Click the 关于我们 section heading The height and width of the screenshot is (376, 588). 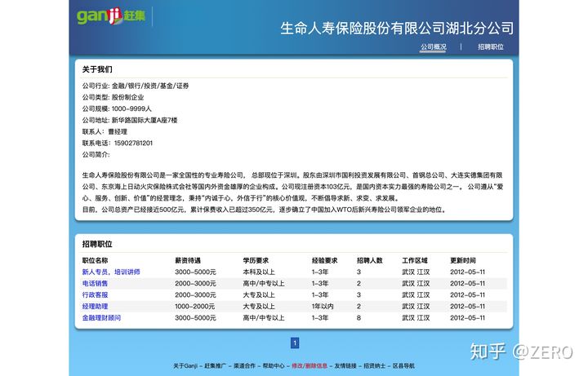tap(97, 69)
